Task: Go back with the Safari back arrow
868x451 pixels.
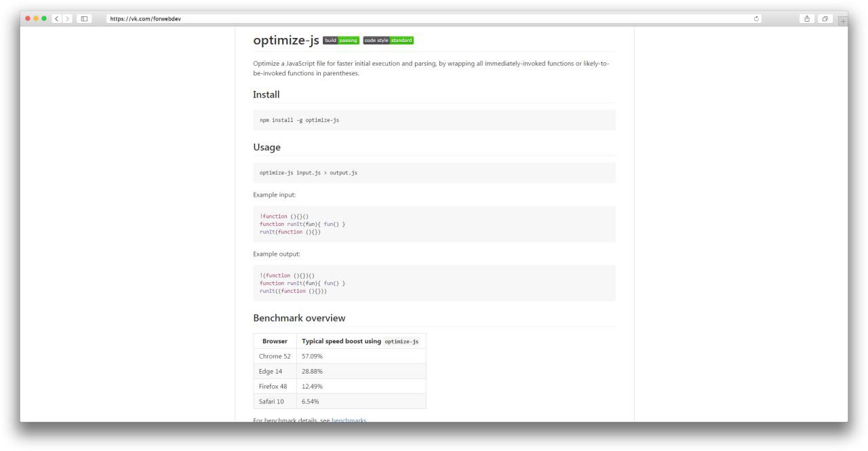Action: coord(57,18)
